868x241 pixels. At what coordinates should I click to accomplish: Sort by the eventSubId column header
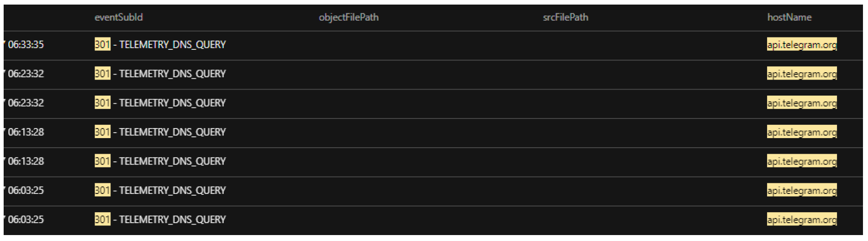[x=118, y=17]
